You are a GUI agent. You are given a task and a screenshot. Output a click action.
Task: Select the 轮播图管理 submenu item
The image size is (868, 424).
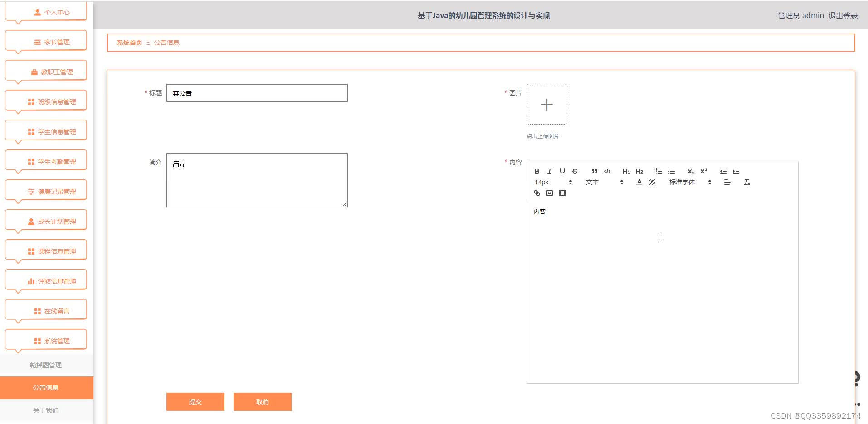[x=46, y=365]
